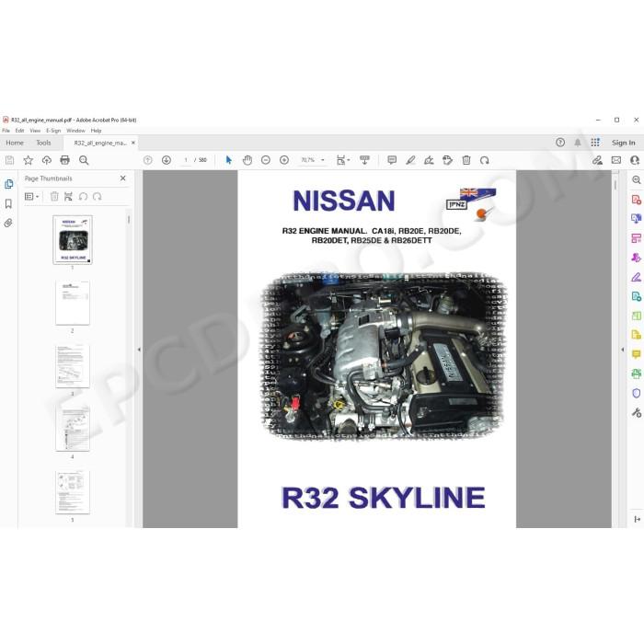Select the Hand pan tool
Viewport: 644px width, 644px height.
[247, 160]
